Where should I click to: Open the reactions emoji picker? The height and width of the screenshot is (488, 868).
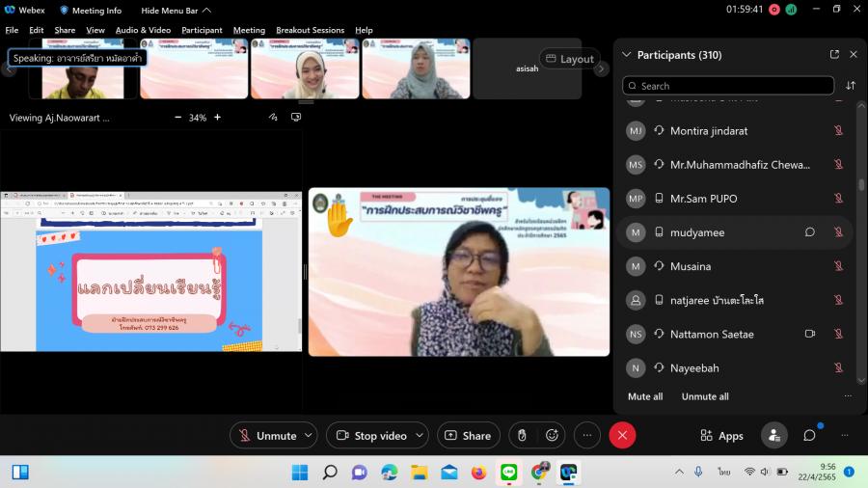(553, 436)
